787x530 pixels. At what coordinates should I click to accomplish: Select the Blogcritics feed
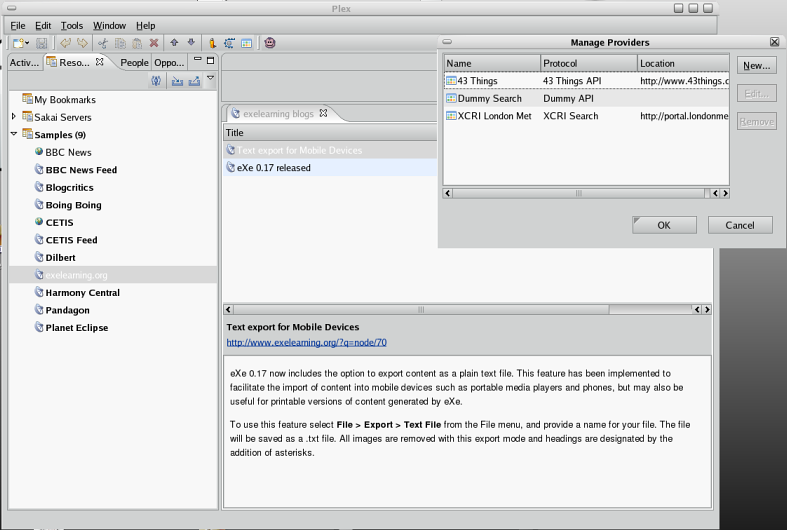(69, 187)
